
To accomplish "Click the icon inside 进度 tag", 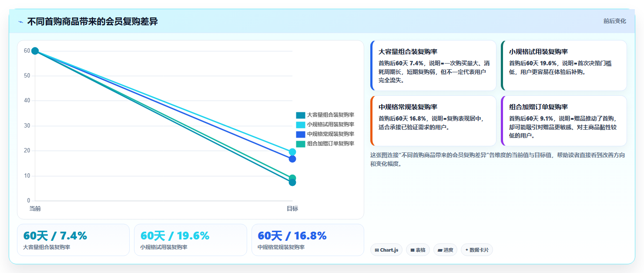I will coord(440,250).
